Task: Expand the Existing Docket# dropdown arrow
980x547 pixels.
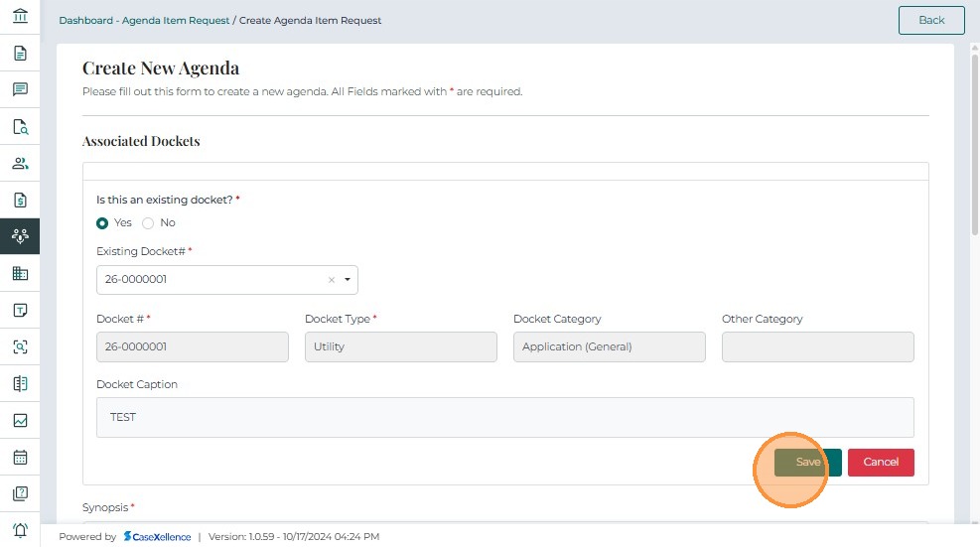Action: 348,280
